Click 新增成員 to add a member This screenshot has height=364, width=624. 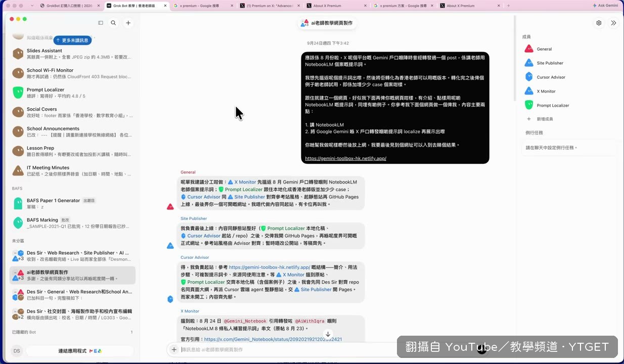coord(545,119)
